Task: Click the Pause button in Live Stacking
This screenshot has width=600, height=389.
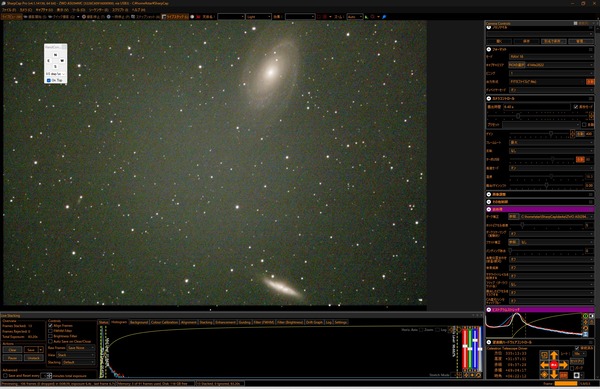Action: 12,358
